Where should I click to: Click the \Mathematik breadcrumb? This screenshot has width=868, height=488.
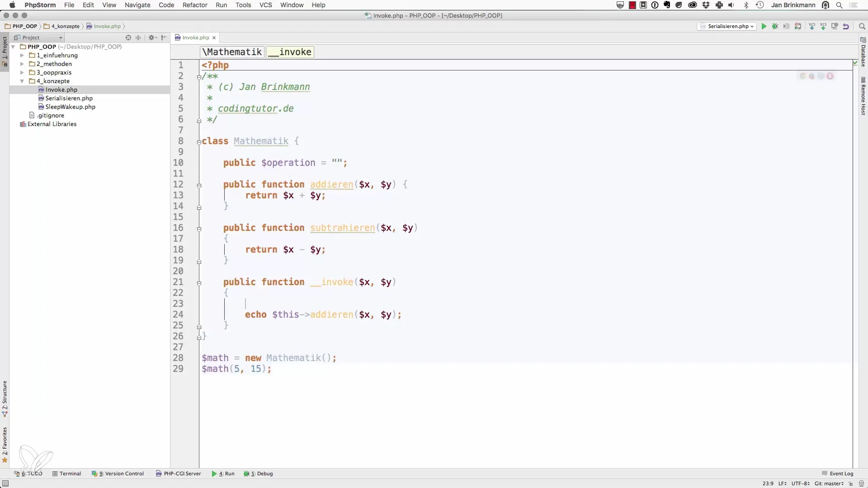232,52
